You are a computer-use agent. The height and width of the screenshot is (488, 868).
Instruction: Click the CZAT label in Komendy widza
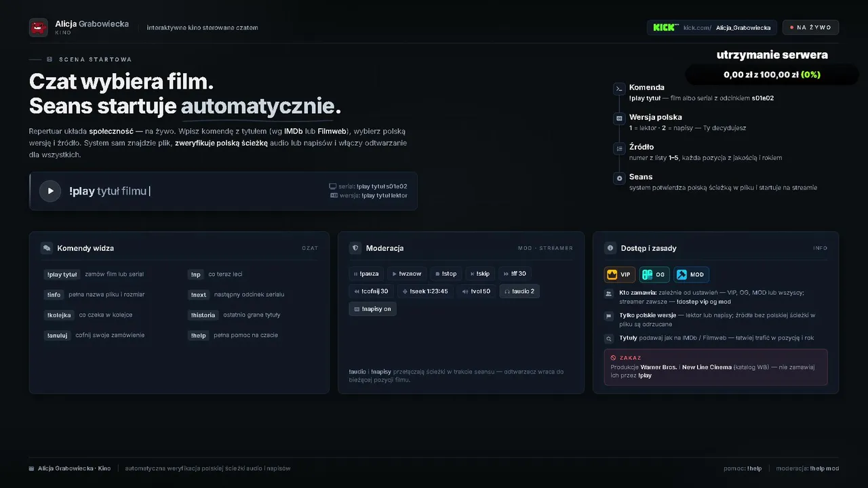[x=310, y=249]
